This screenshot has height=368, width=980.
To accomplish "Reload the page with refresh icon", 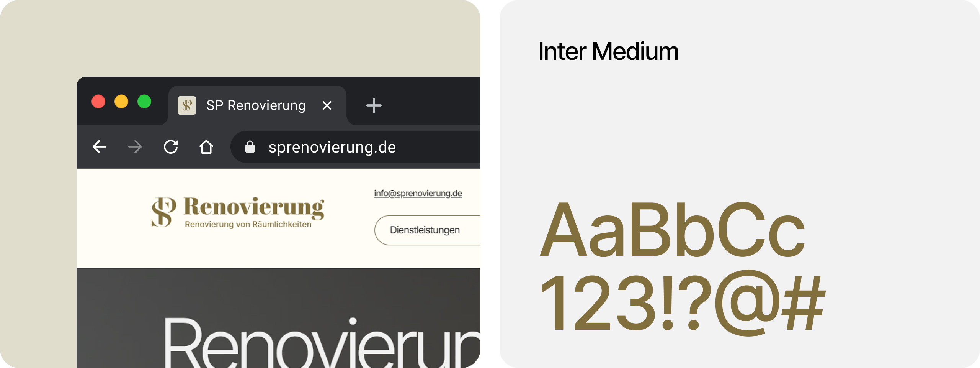I will (x=171, y=147).
